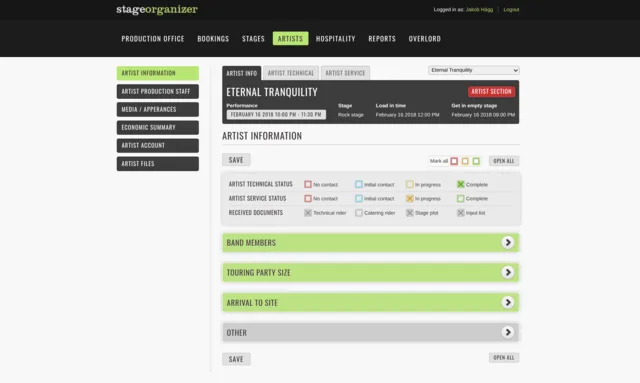Click the top Open All button
640x383 pixels.
point(504,161)
